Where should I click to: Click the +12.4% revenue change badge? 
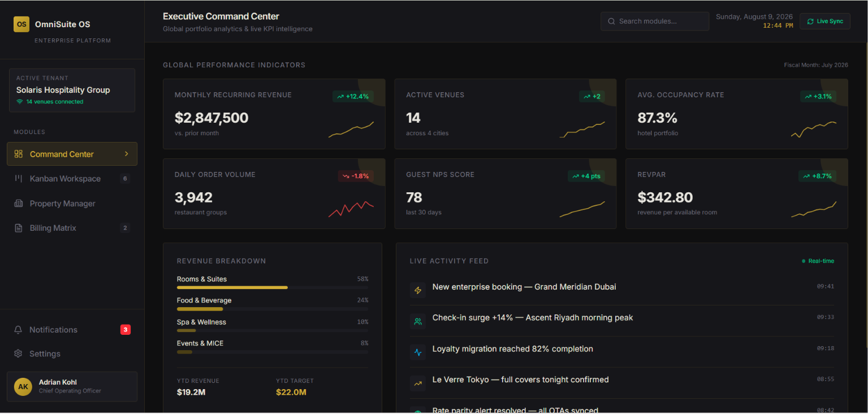[353, 97]
